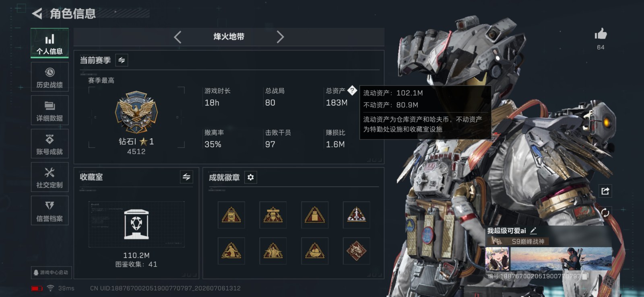
Task: Open the 详细数据 sidebar tab
Action: coord(50,111)
